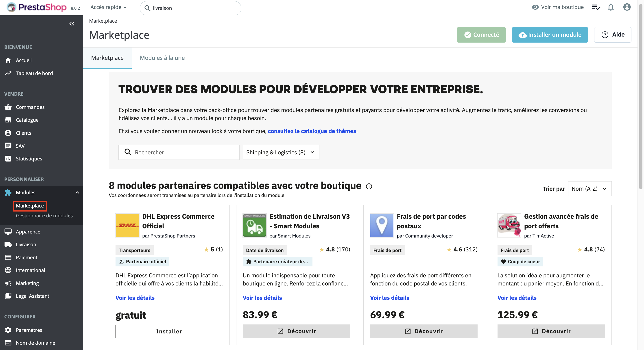Open Marketplace submenu item

pos(30,206)
